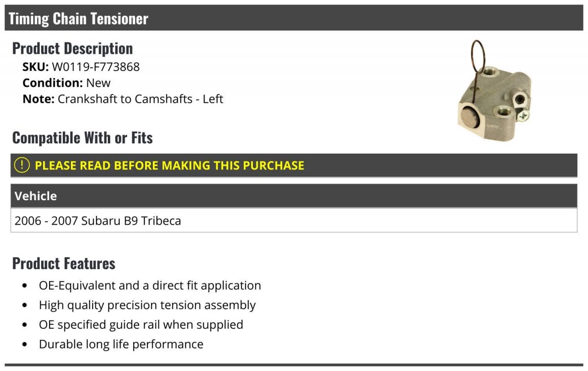Click the word New beside Condition
The width and height of the screenshot is (588, 371).
click(98, 83)
